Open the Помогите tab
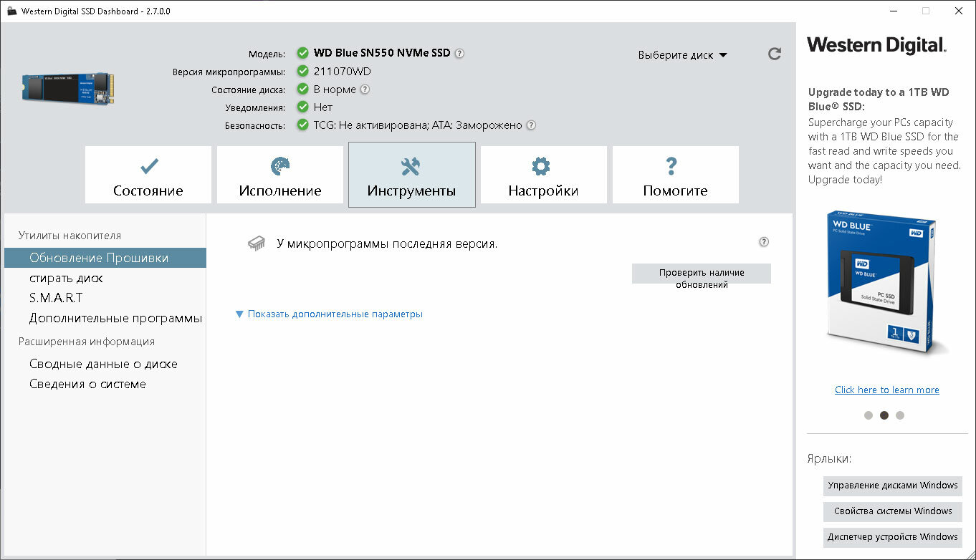976x560 pixels. 676,175
